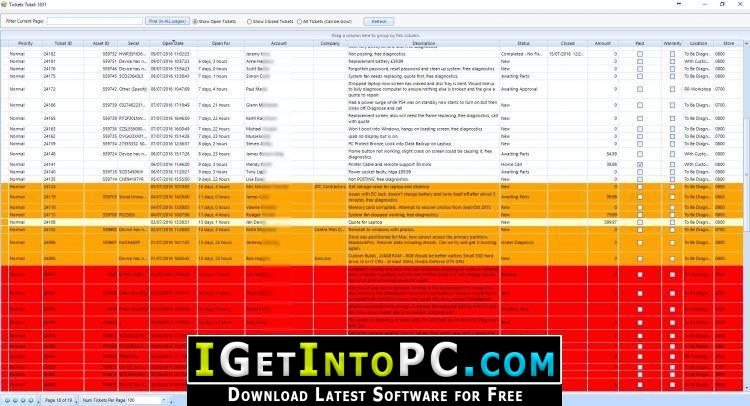Sort by the Open For column header
750x406 pixels.
point(221,43)
